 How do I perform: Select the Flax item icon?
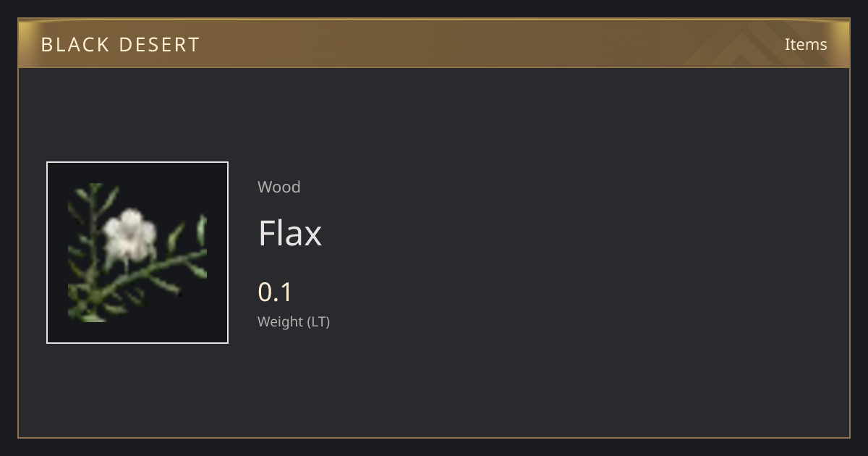[137, 253]
